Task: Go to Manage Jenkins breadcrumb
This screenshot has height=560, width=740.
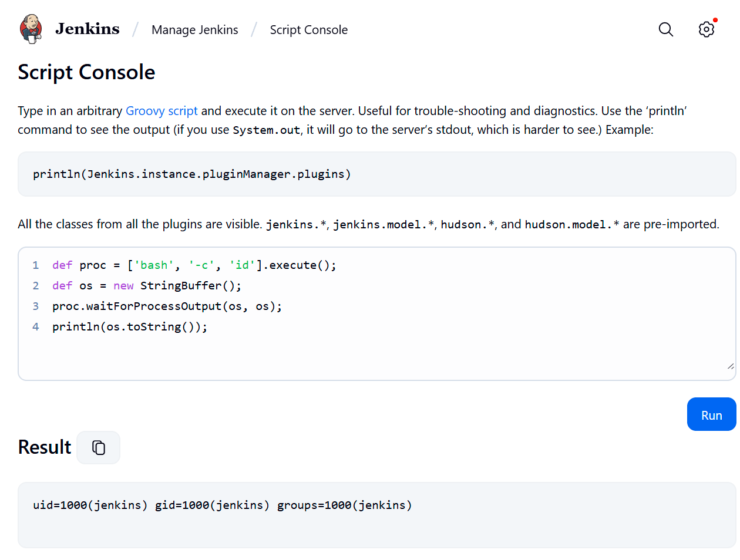Action: point(195,30)
